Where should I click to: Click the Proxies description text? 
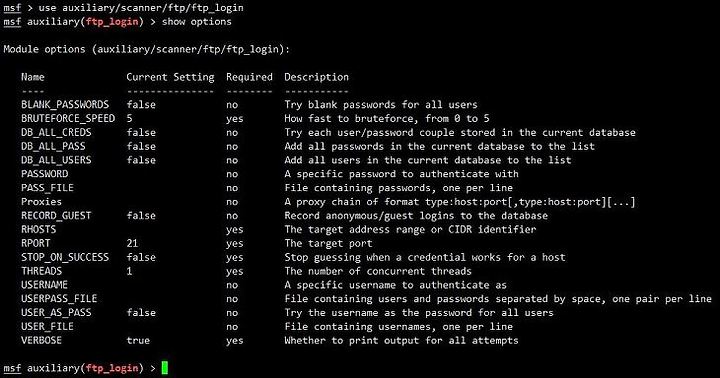click(x=460, y=202)
